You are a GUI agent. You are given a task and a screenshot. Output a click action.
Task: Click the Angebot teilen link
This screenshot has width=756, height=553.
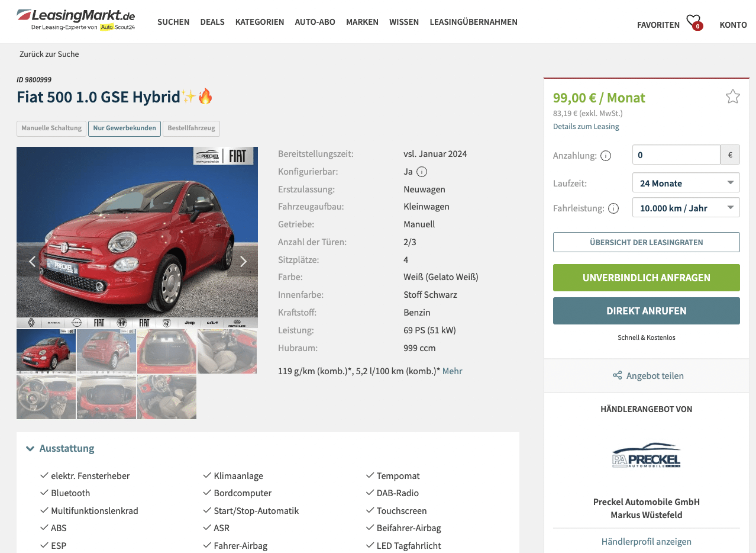pos(655,375)
